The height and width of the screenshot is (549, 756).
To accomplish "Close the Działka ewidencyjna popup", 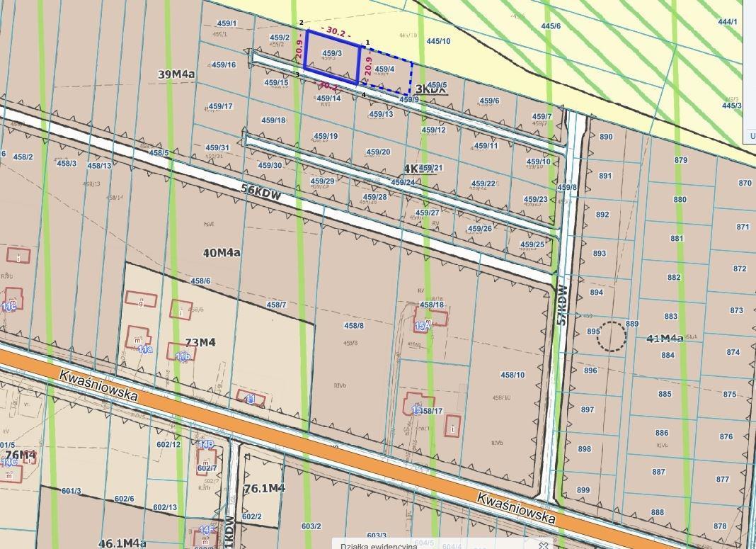I will point(543,545).
